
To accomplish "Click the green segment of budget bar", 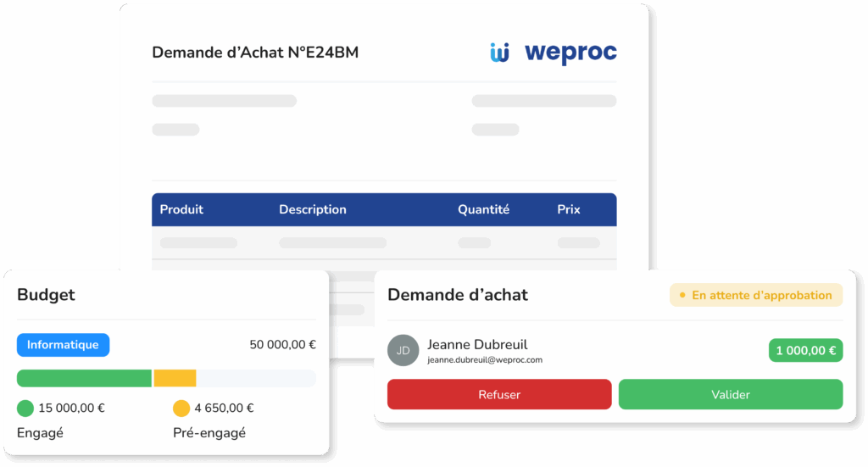I will (84, 378).
